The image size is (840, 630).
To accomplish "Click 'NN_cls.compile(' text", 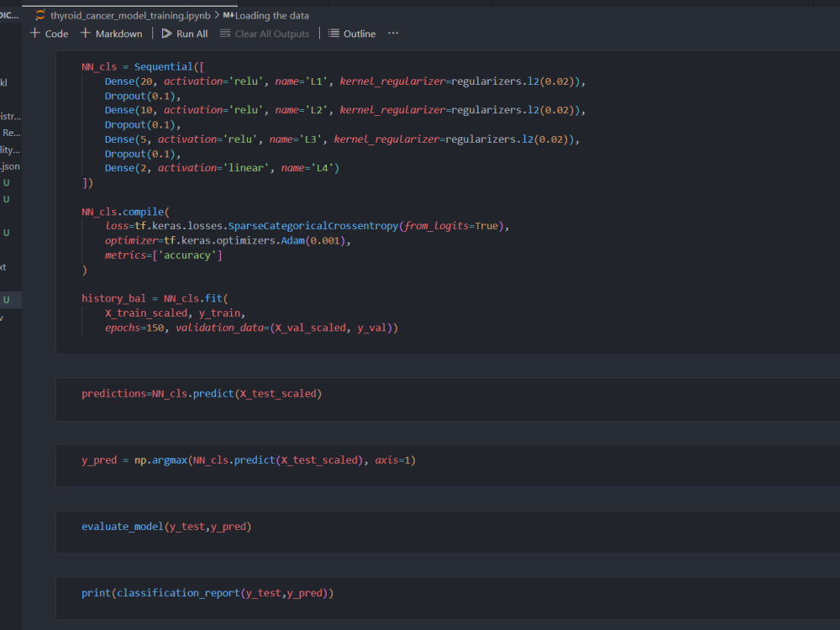I will pyautogui.click(x=125, y=212).
